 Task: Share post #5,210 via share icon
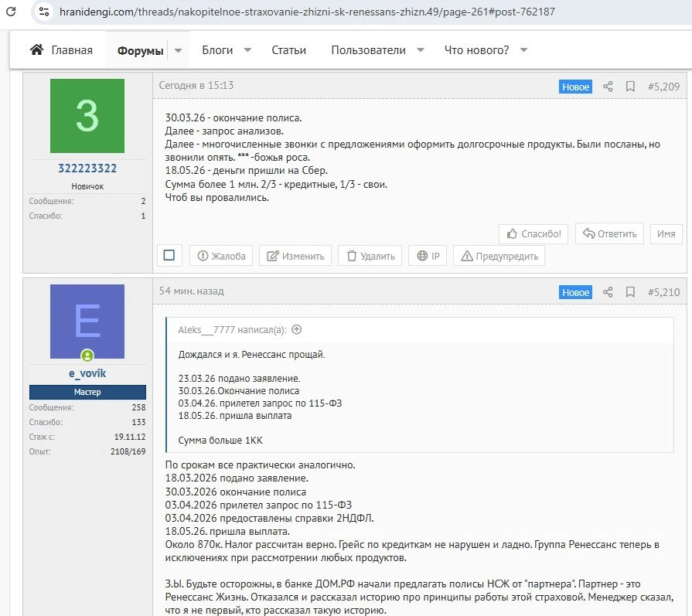click(x=608, y=292)
